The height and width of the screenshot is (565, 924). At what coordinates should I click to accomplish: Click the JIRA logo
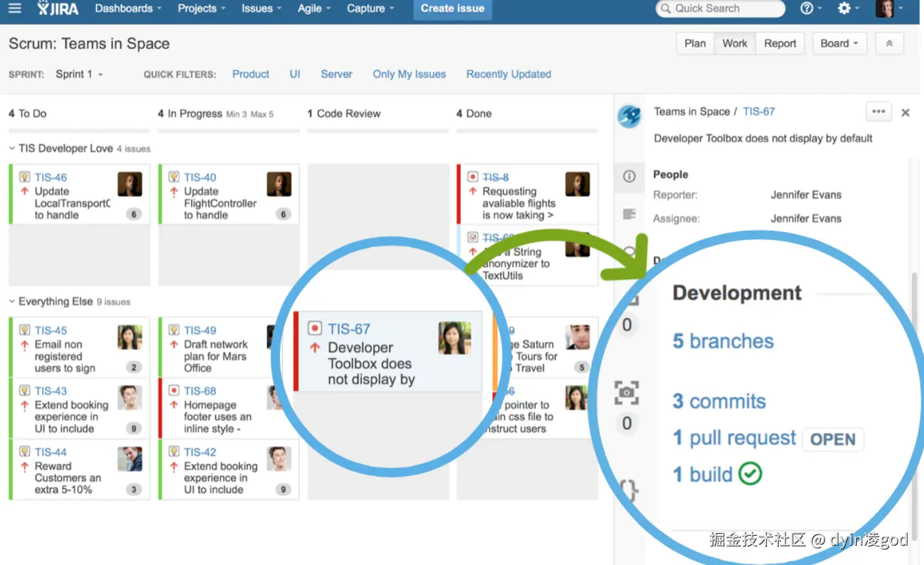pos(58,8)
